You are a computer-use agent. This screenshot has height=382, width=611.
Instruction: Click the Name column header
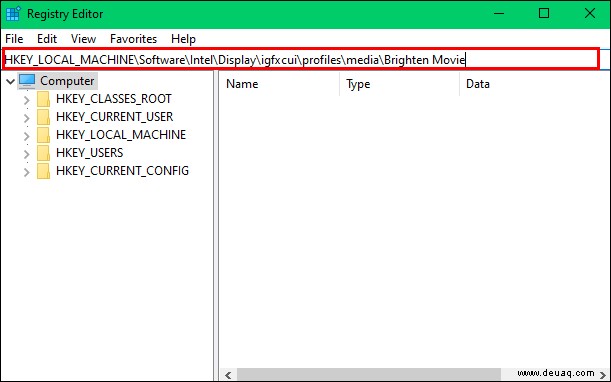point(279,84)
